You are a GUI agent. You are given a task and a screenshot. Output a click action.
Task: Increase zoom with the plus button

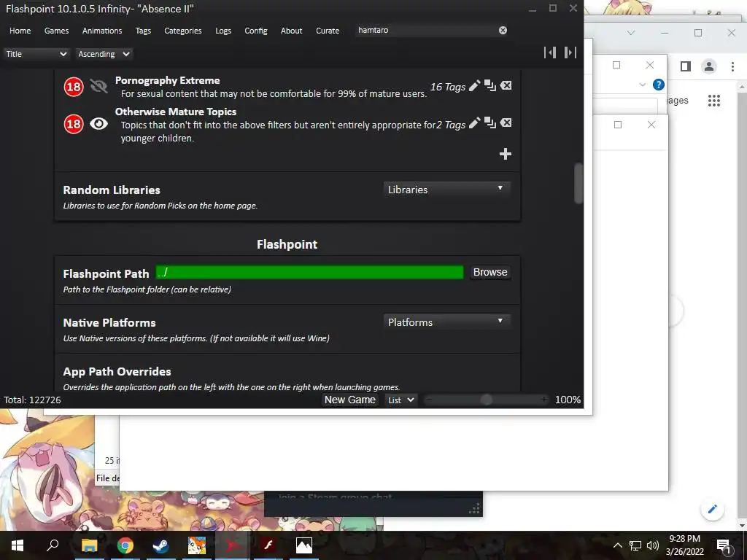coord(543,400)
